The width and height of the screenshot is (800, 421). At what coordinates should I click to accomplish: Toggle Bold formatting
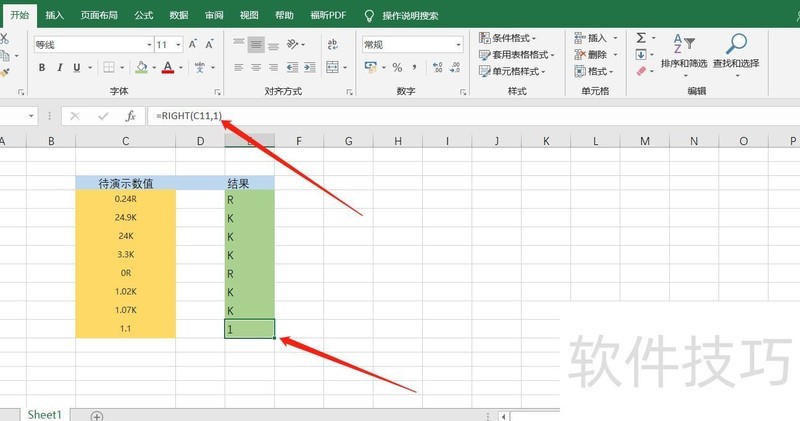tap(42, 67)
